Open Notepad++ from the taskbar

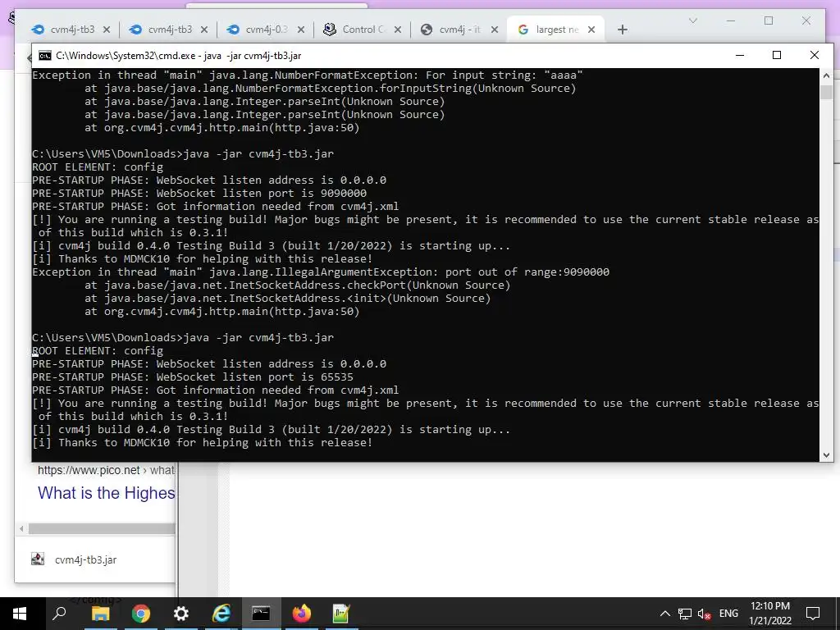click(341, 614)
